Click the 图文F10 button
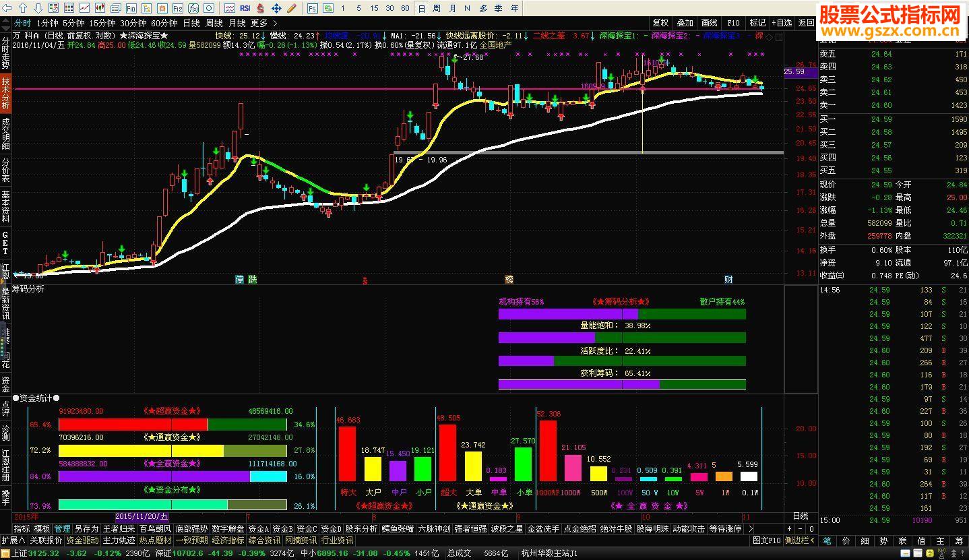 click(766, 540)
